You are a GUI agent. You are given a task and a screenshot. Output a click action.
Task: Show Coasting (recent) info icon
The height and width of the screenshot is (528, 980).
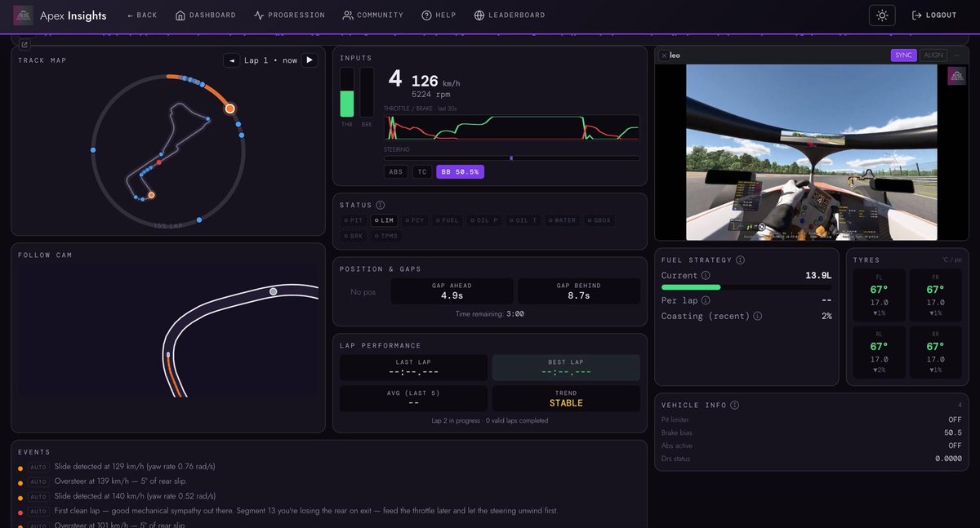pyautogui.click(x=757, y=316)
